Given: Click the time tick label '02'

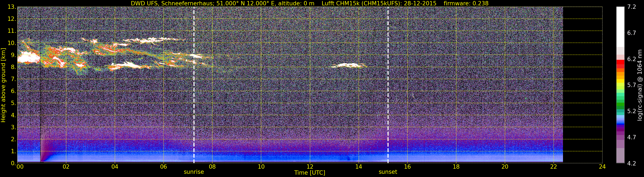Looking at the screenshot, I should [x=66, y=167].
